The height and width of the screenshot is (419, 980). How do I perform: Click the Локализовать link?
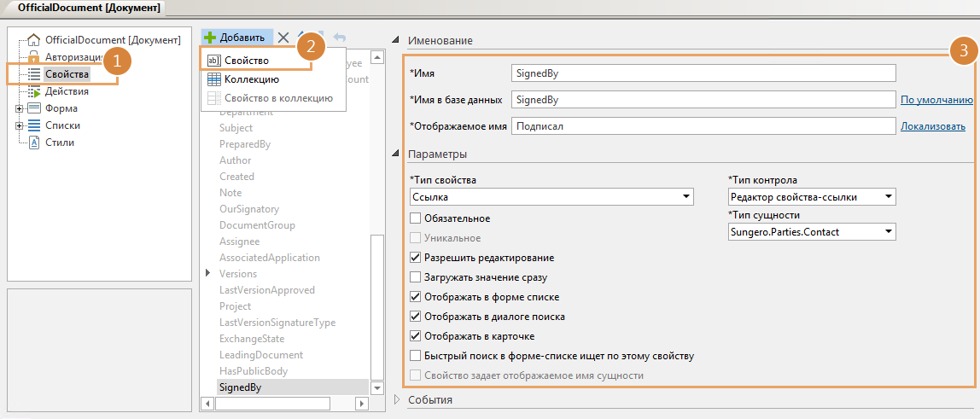pos(932,126)
